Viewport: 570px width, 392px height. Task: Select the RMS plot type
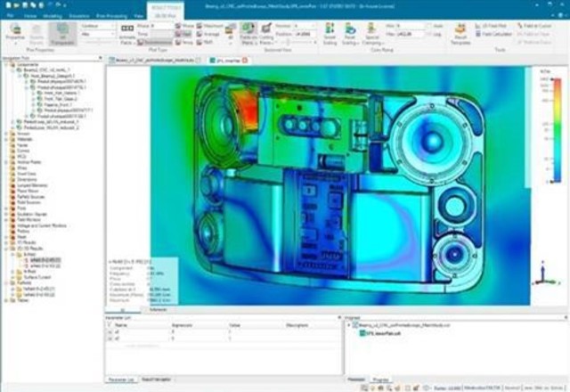pyautogui.click(x=205, y=42)
